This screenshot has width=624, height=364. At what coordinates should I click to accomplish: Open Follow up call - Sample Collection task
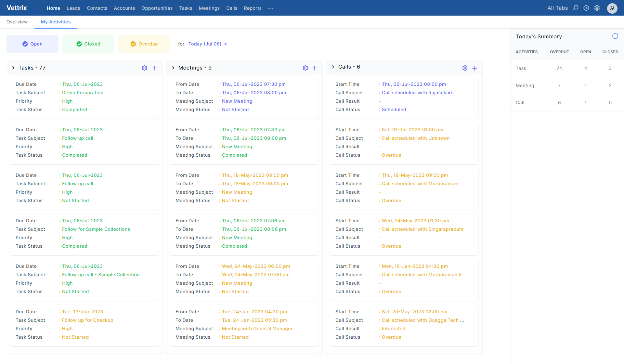[101, 275]
